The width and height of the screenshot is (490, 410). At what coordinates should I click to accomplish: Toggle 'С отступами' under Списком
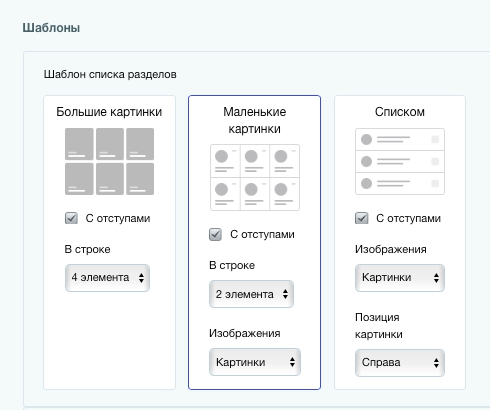362,218
